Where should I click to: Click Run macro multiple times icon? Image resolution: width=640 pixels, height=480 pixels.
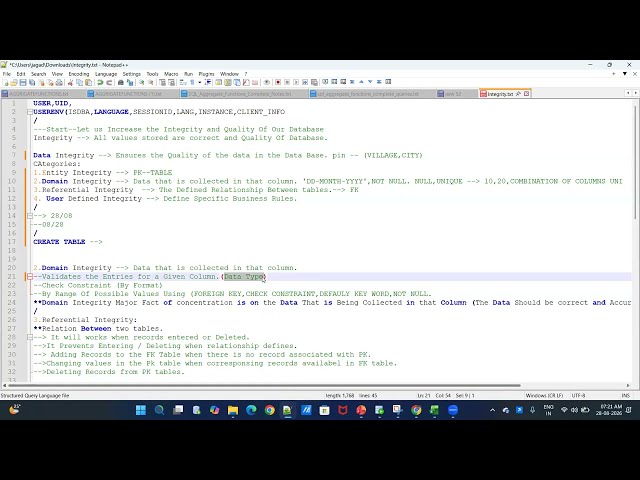tap(305, 82)
